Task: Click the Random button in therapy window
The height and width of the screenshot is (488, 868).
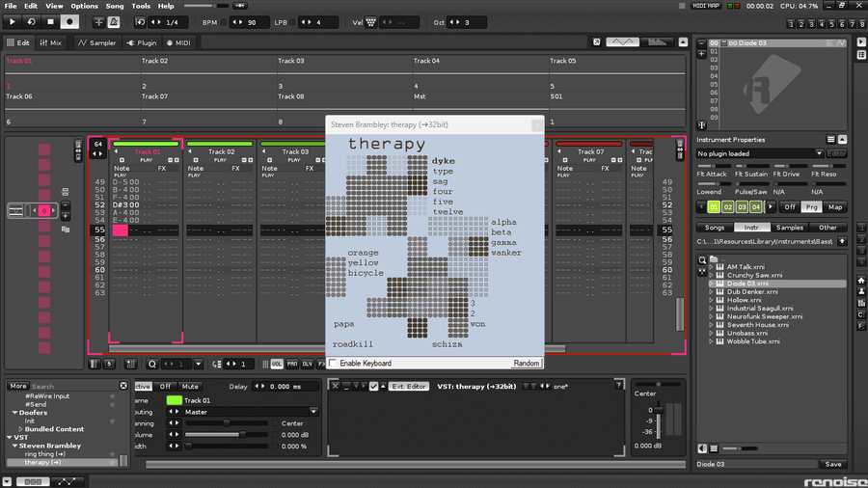Action: pyautogui.click(x=526, y=363)
